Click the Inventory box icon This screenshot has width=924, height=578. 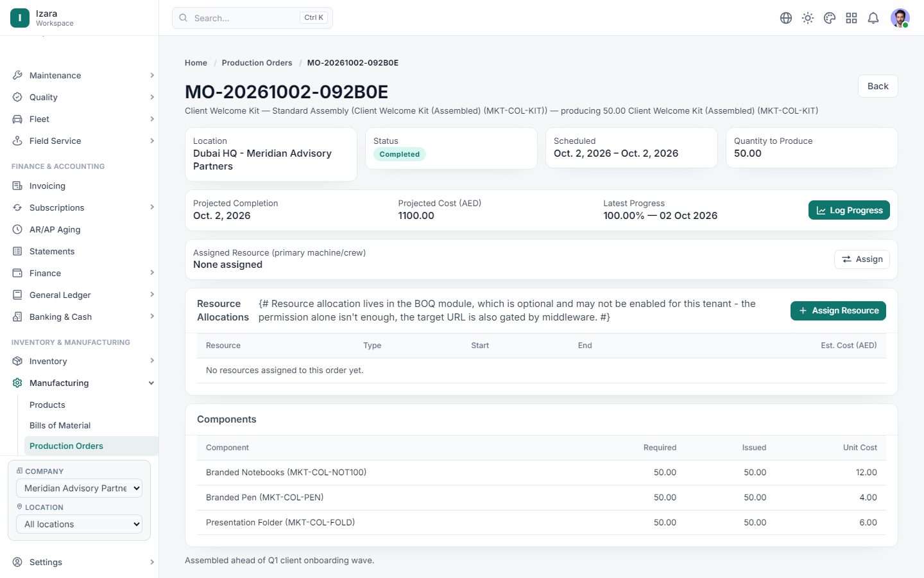(x=17, y=361)
